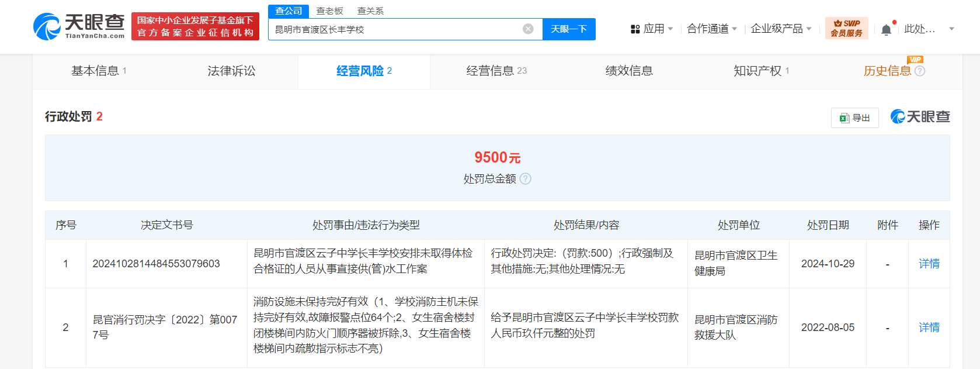Click the 9500元 total penalty amount

pos(497,157)
